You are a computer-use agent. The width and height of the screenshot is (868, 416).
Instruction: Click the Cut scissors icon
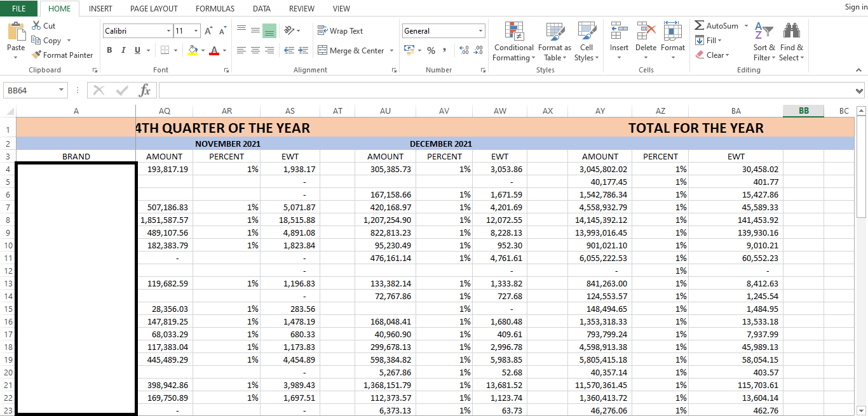point(36,25)
